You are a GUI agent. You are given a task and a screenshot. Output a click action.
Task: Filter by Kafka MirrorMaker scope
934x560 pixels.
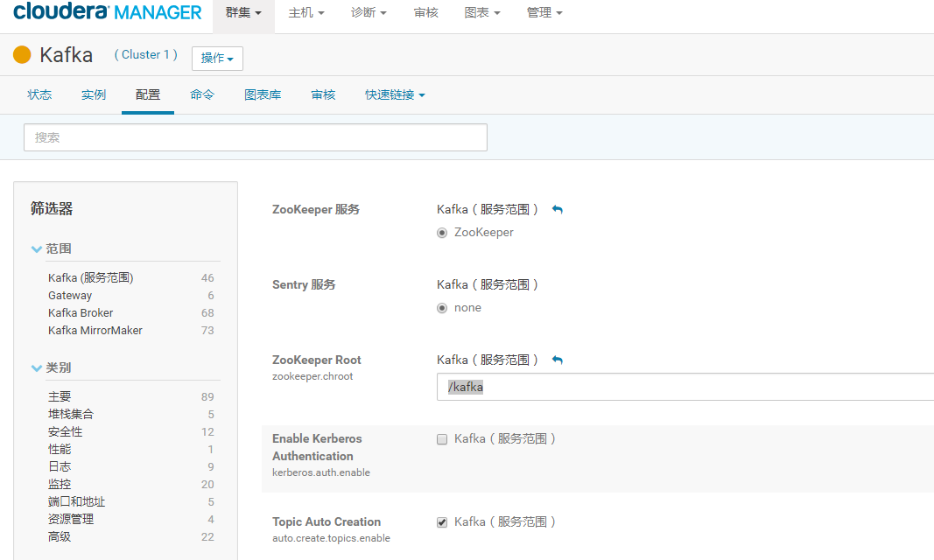95,330
